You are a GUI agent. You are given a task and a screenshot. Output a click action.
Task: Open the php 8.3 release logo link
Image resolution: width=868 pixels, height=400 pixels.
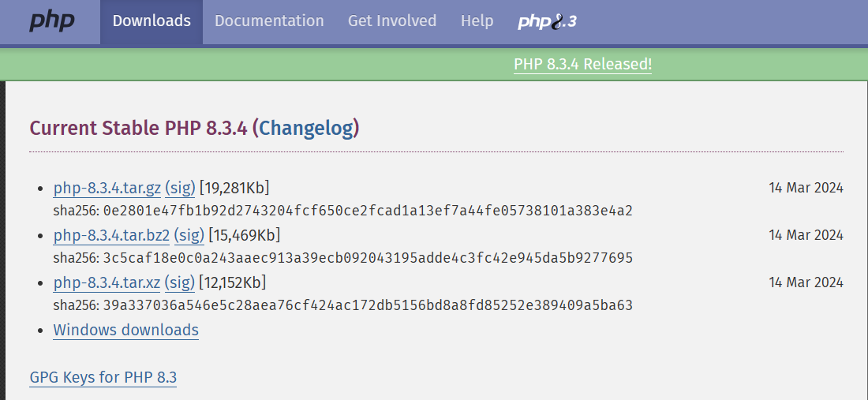pos(547,21)
